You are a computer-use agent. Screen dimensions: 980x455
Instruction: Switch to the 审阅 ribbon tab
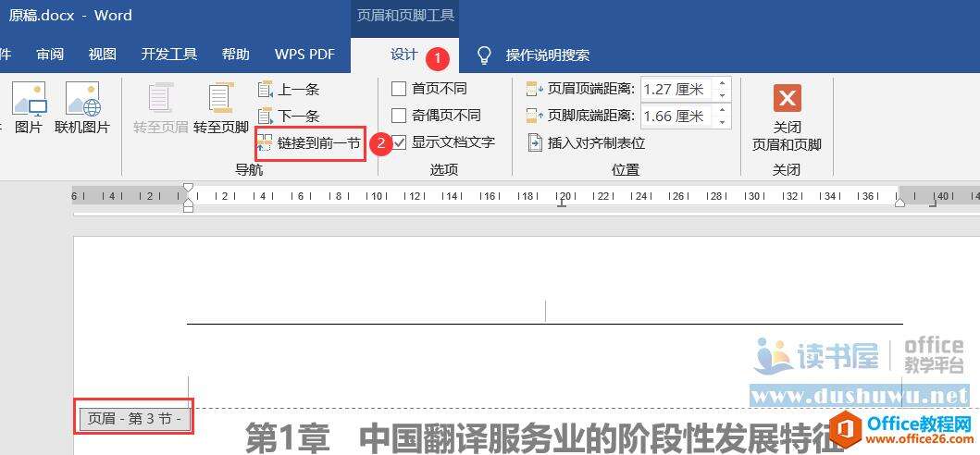(x=50, y=55)
